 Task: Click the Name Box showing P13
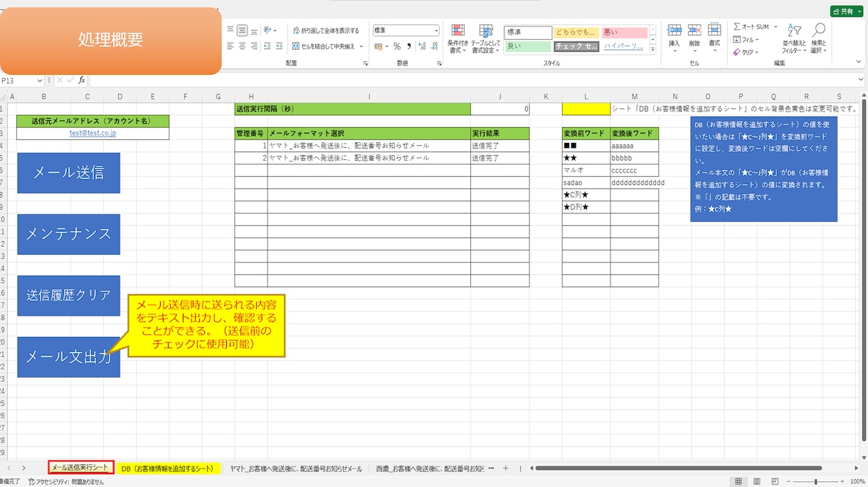[22, 80]
